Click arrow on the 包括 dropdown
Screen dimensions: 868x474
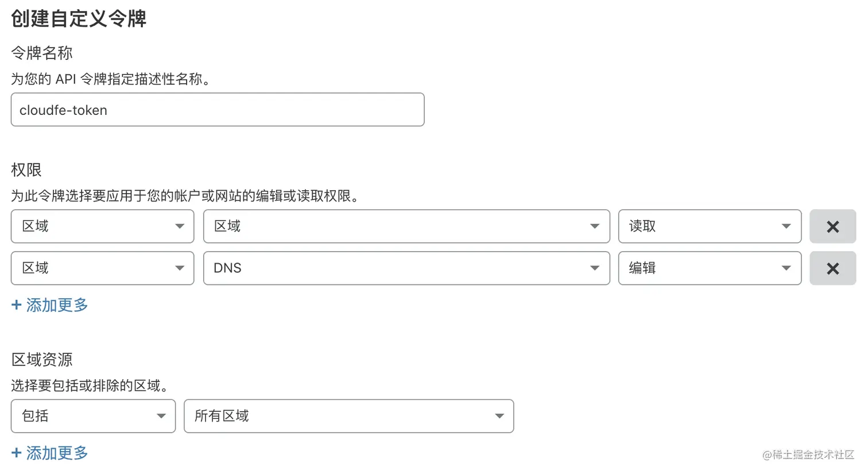point(161,416)
